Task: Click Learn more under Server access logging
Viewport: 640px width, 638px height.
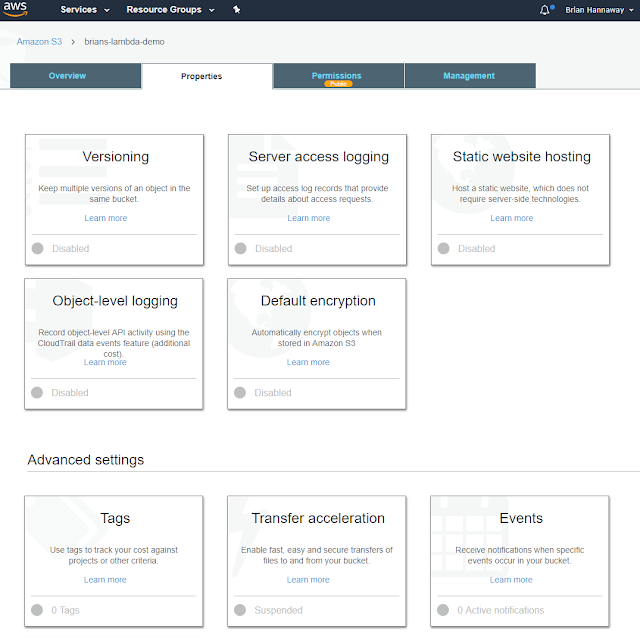Action: point(309,218)
